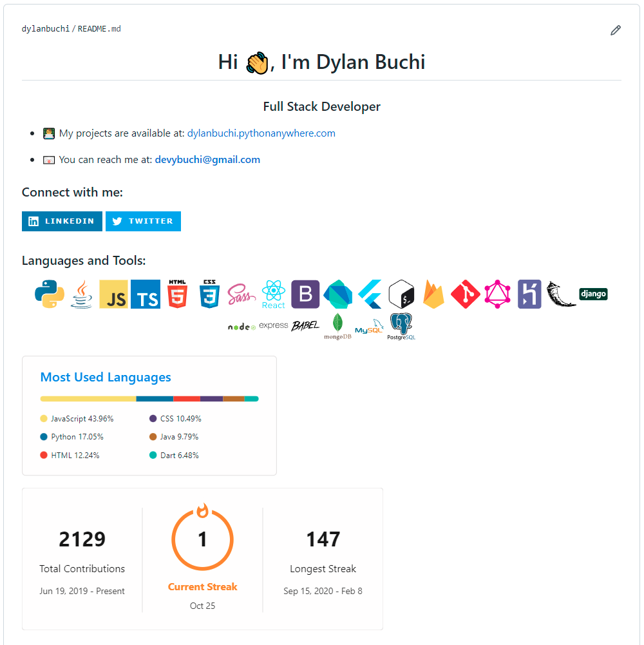Select the CSS3 icon
Image resolution: width=644 pixels, height=645 pixels.
(209, 294)
